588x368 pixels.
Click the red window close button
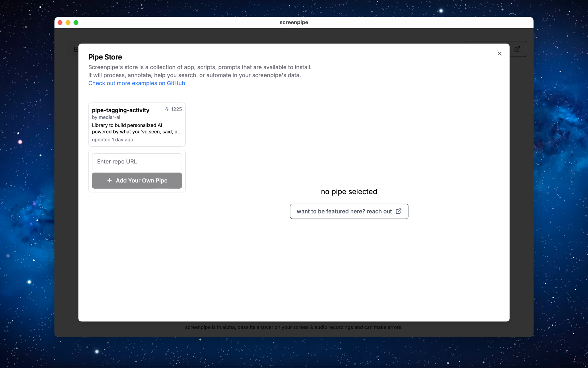tap(60, 22)
